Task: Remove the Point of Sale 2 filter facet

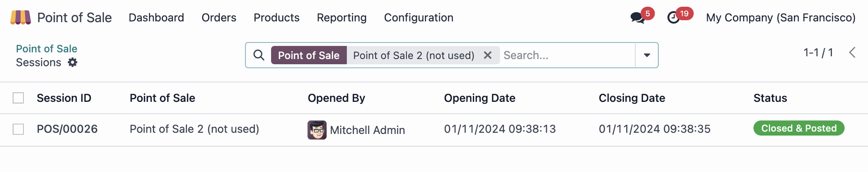Action: click(x=487, y=55)
